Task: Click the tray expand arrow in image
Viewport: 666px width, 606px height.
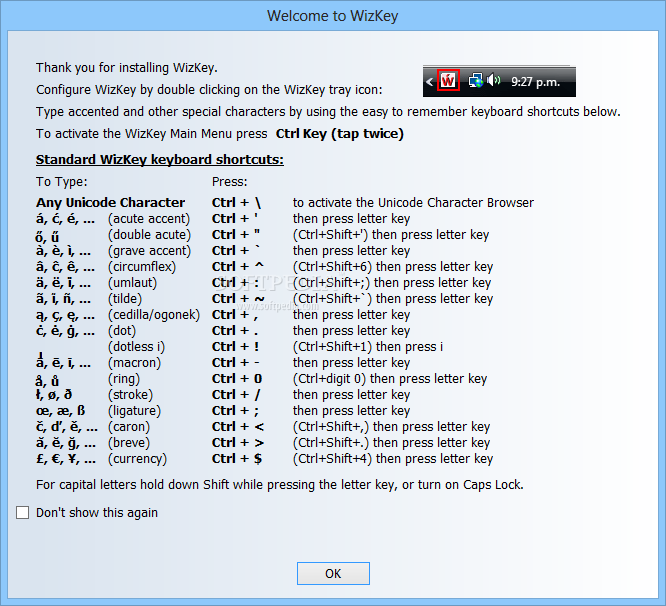Action: [x=429, y=81]
